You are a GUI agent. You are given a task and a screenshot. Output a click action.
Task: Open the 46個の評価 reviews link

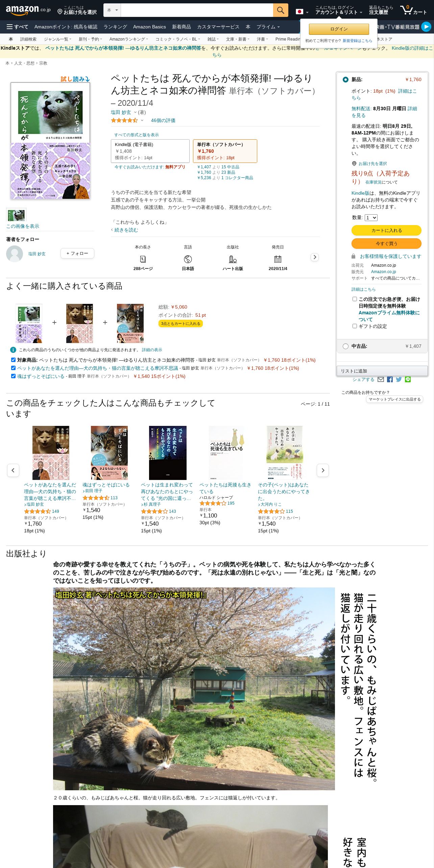coord(163,120)
